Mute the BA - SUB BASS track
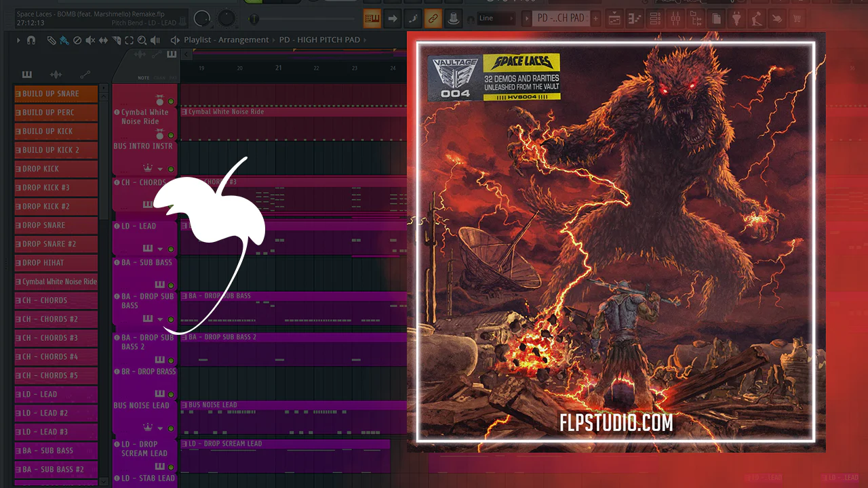Screen dimensions: 868x488 (171, 285)
